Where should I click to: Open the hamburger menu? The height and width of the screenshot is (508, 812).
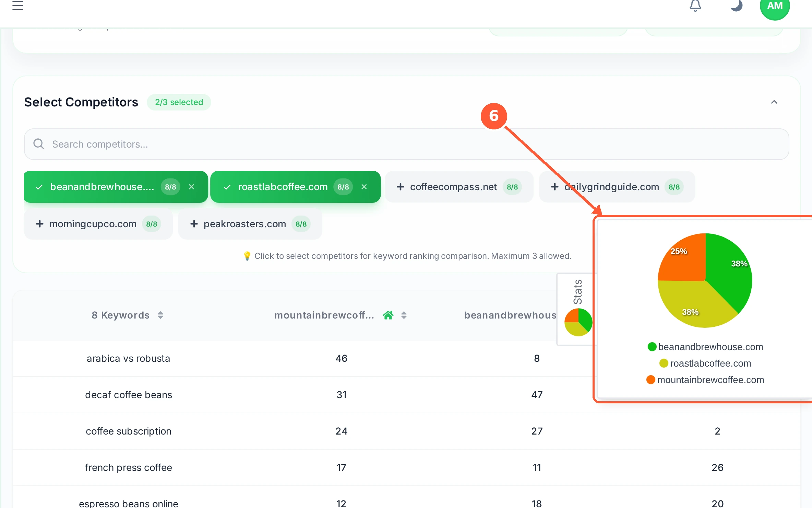point(17,5)
